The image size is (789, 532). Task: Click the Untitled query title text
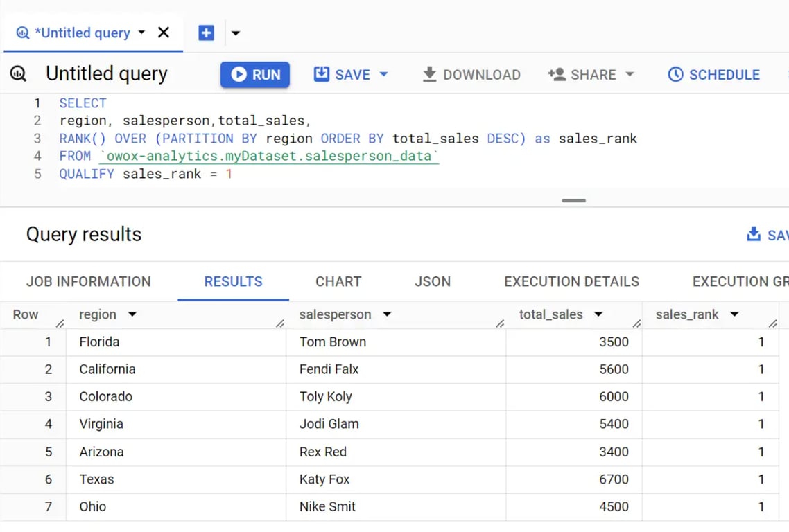pyautogui.click(x=107, y=74)
